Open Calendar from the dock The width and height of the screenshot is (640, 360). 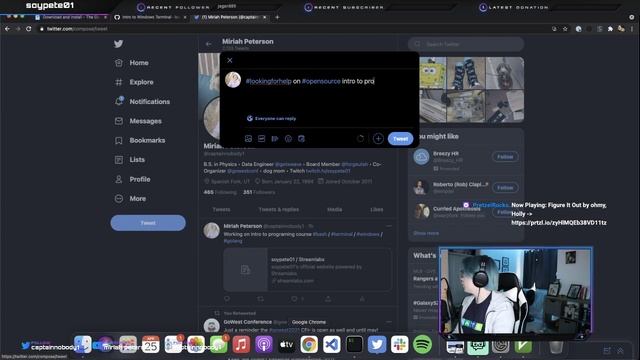click(x=151, y=345)
